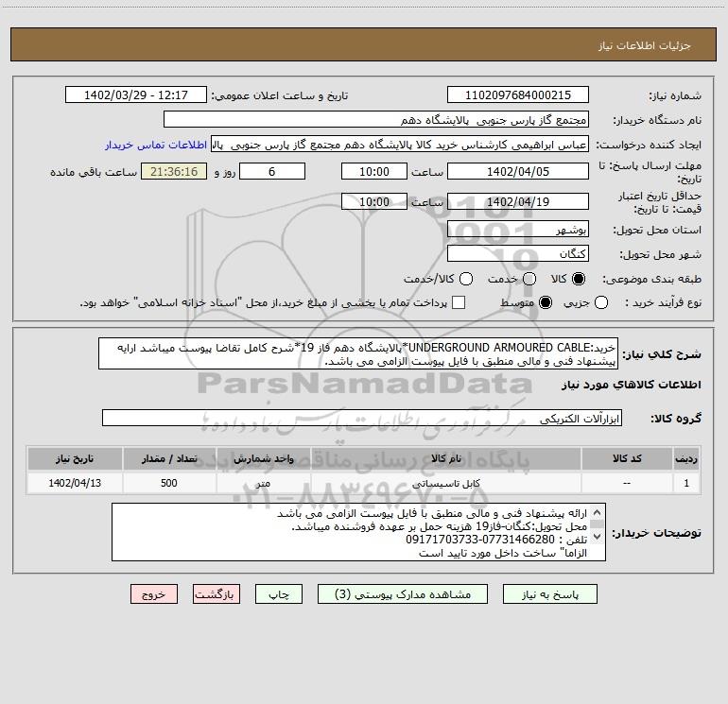Click the remaining time field 21:36:16
Viewport: 728px width, 704px height.
174,171
